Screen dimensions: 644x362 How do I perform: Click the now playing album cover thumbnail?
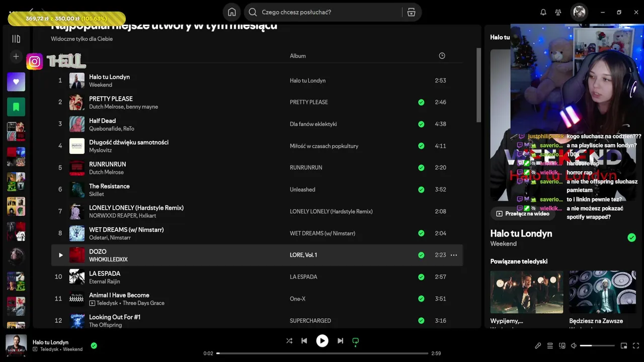tap(16, 345)
